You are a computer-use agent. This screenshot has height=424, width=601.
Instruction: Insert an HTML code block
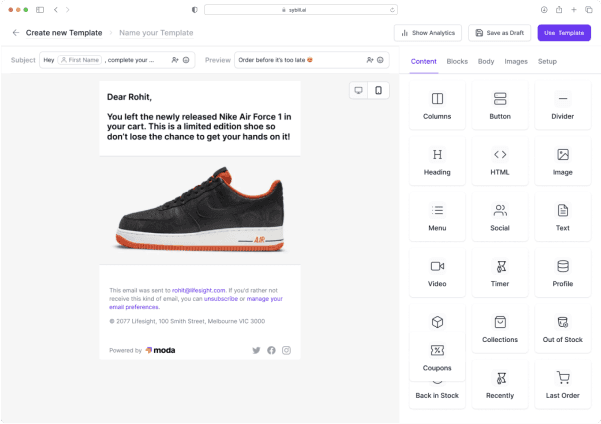(500, 161)
